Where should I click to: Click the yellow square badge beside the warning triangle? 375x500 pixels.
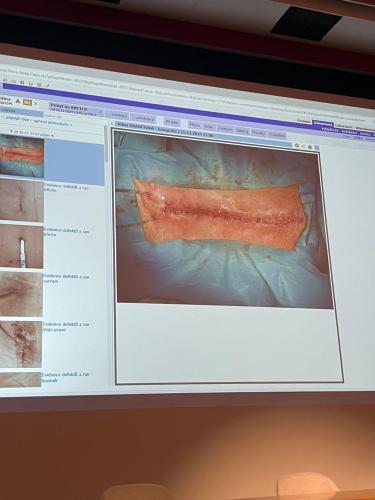point(28,103)
